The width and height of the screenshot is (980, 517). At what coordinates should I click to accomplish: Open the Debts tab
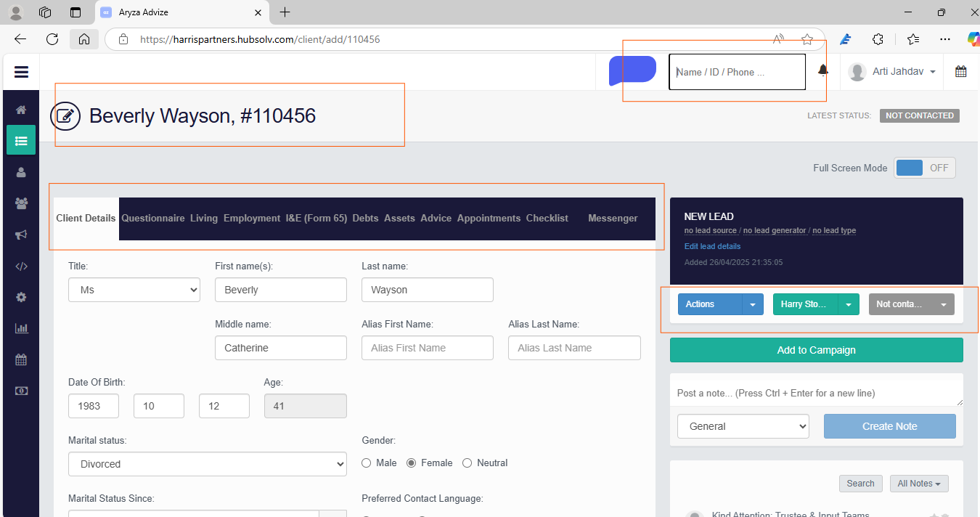(365, 218)
